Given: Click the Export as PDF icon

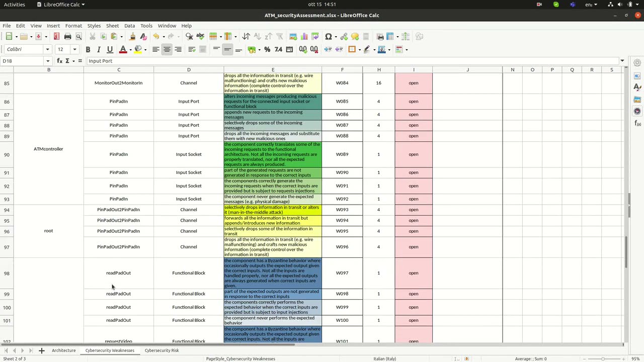Looking at the screenshot, I should 56,36.
